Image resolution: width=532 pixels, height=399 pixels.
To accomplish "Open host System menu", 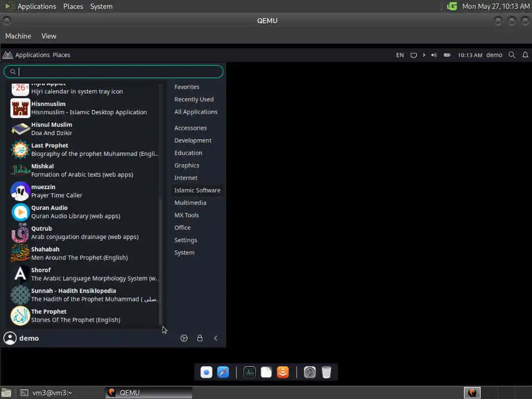I will click(101, 6).
